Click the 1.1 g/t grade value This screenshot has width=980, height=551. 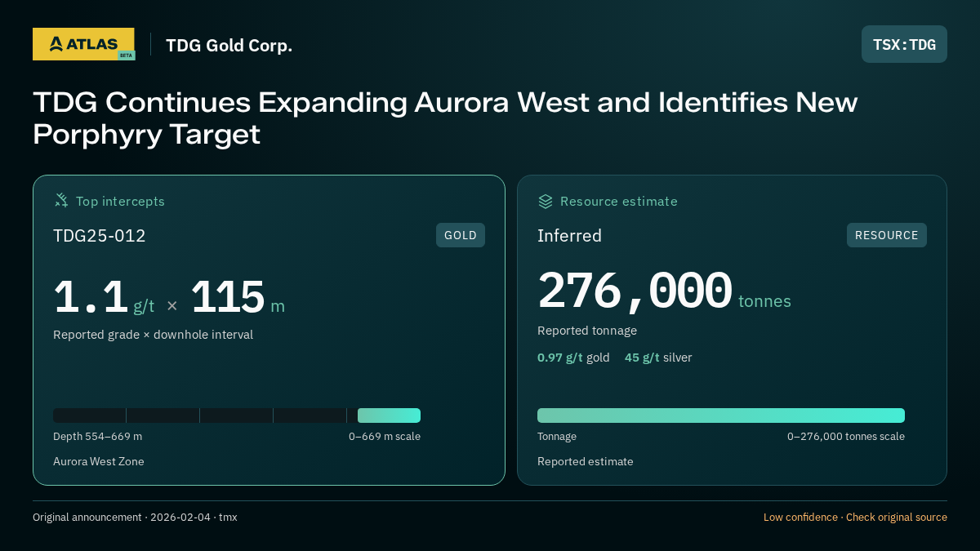tap(104, 297)
